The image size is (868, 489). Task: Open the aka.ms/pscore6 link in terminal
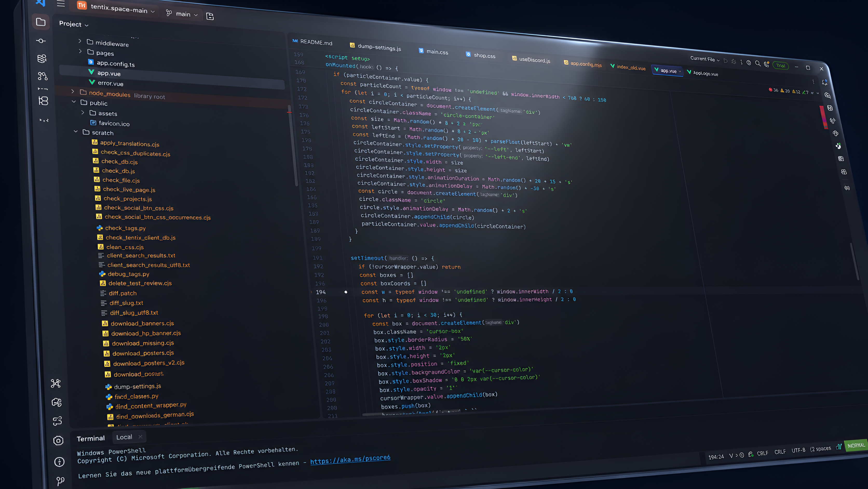[350, 459]
